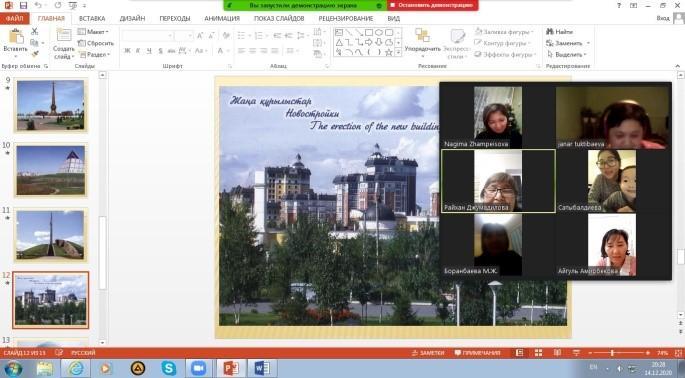
Task: Select the oval shape in shapes gallery
Action: point(378,32)
